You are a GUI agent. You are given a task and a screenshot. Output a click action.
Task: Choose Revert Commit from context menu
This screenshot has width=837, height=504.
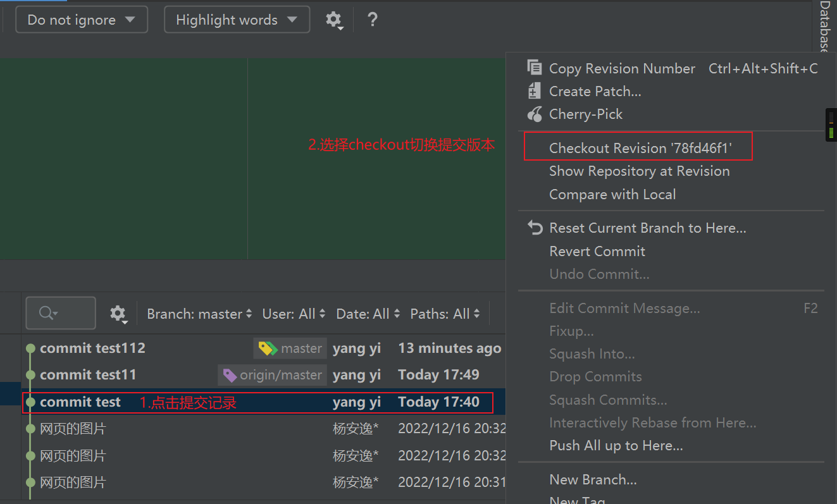(x=597, y=251)
